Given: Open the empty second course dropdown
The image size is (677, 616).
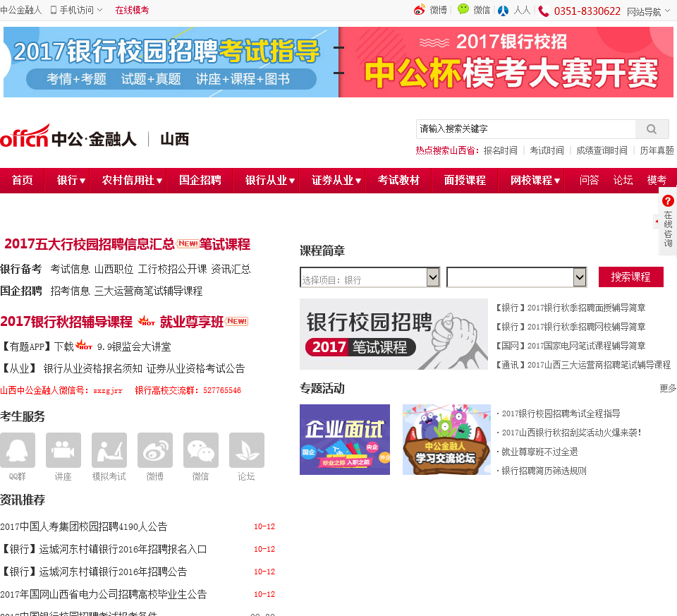Looking at the screenshot, I should 516,277.
